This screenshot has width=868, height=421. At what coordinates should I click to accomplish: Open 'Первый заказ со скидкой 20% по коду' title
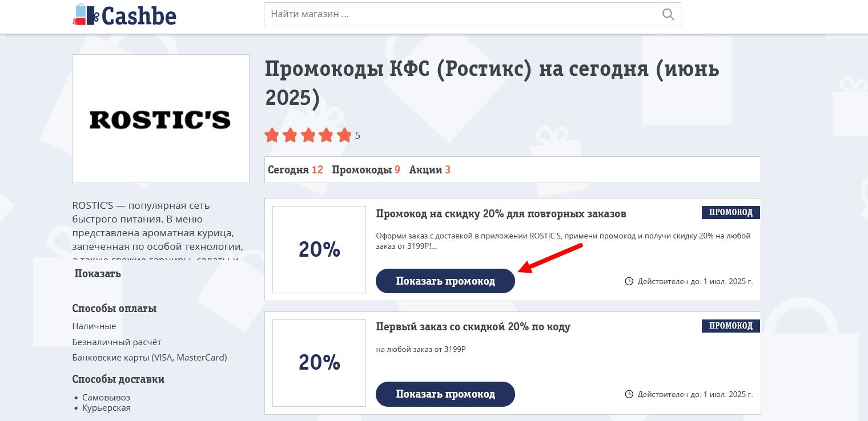click(473, 327)
